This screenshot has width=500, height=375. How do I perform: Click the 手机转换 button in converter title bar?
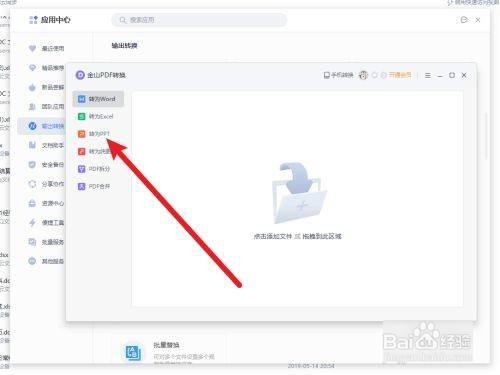click(x=338, y=75)
